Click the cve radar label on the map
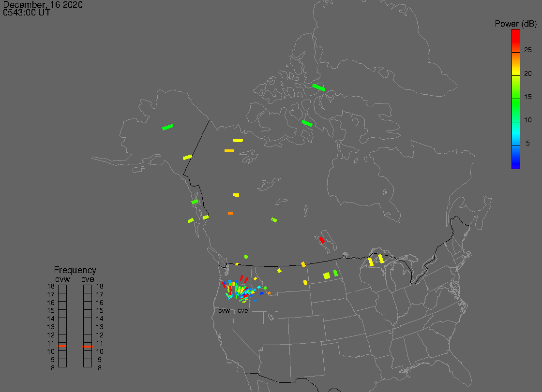The image size is (542, 392). click(242, 311)
